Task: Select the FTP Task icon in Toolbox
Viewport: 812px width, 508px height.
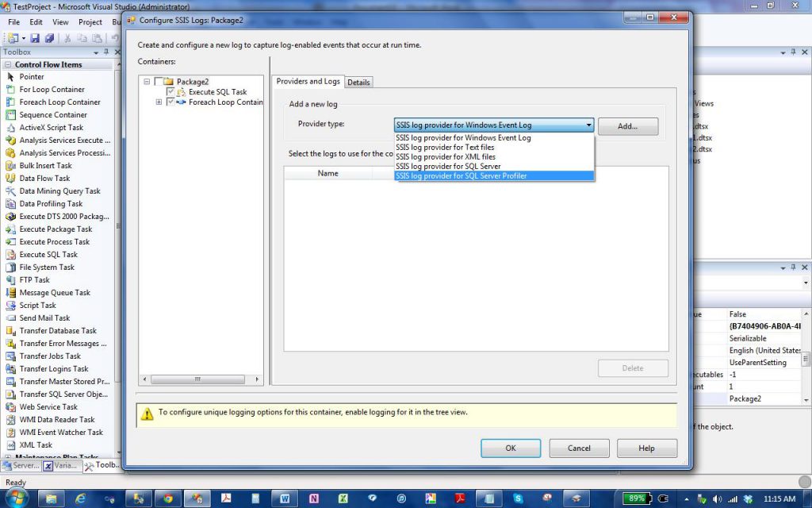Action: (11, 280)
